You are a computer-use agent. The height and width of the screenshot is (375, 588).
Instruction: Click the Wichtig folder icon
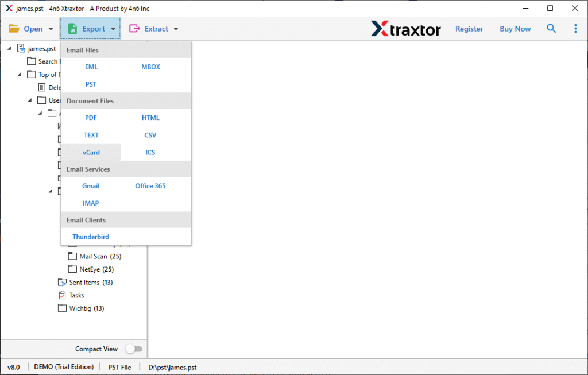(62, 308)
